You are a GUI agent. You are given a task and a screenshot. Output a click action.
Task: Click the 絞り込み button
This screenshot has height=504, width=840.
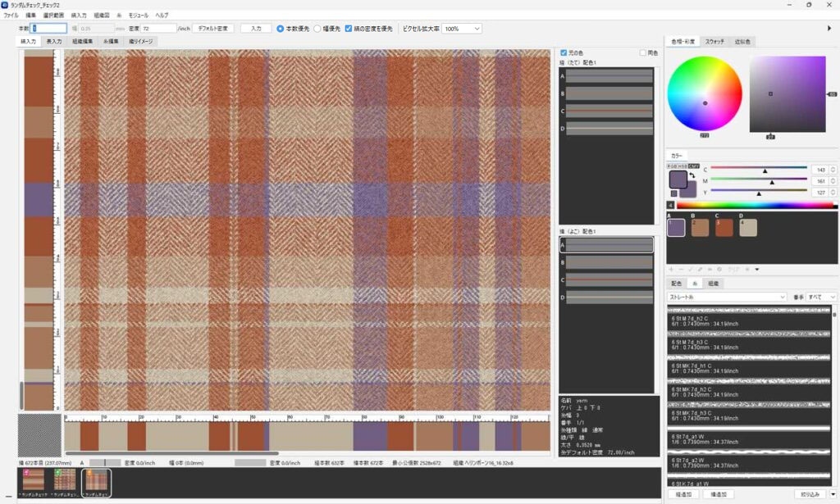[x=810, y=494]
